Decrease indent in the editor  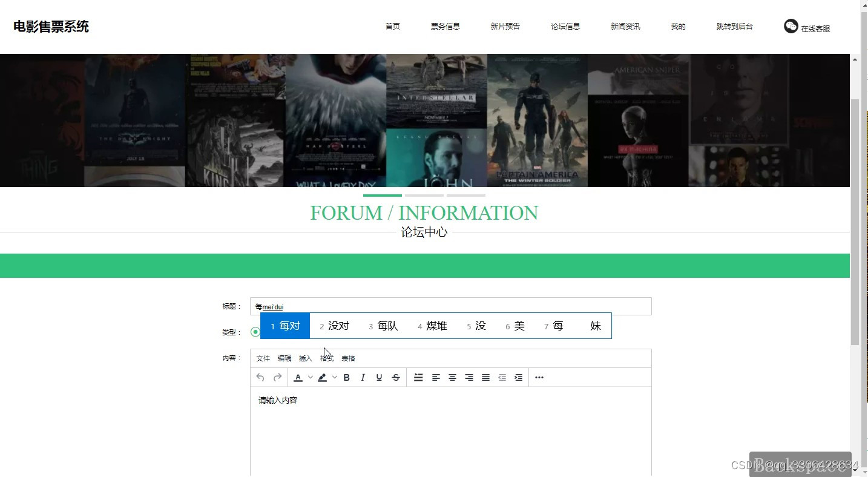click(502, 377)
